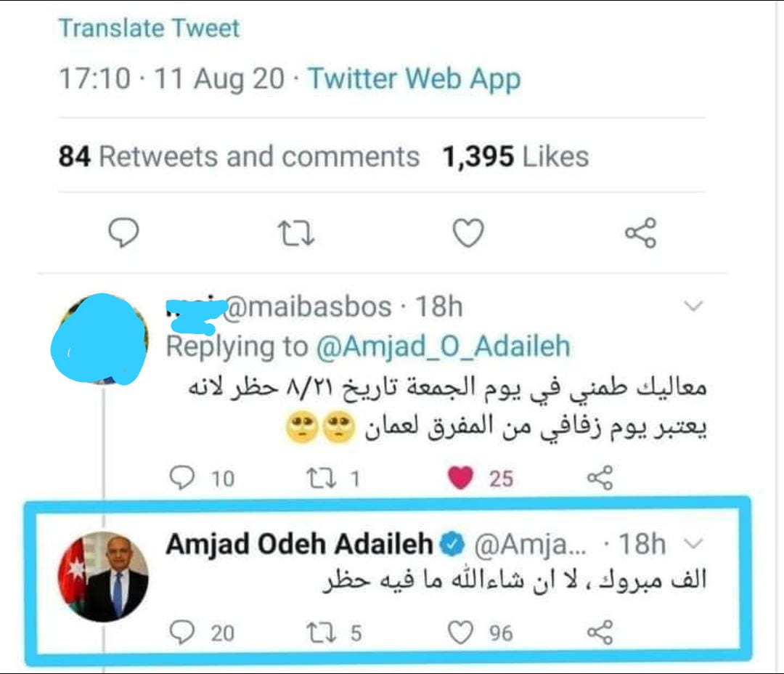The width and height of the screenshot is (784, 674).
Task: Click the Translate Tweet link
Action: [x=149, y=28]
